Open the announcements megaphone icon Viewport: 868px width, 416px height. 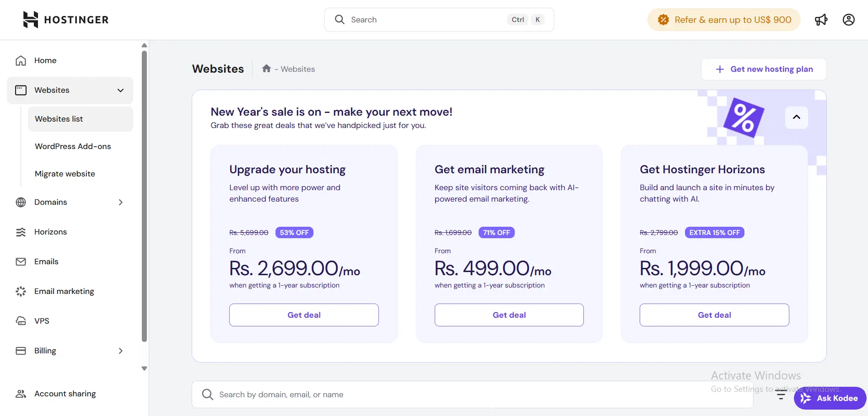[821, 20]
